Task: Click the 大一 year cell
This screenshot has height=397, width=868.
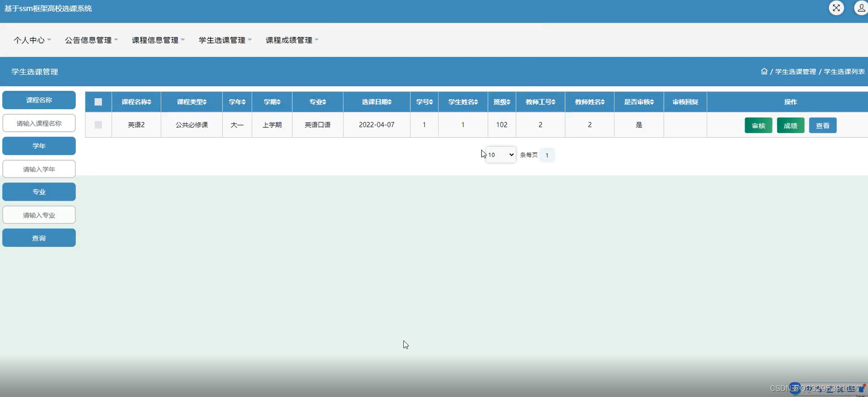Action: (237, 125)
